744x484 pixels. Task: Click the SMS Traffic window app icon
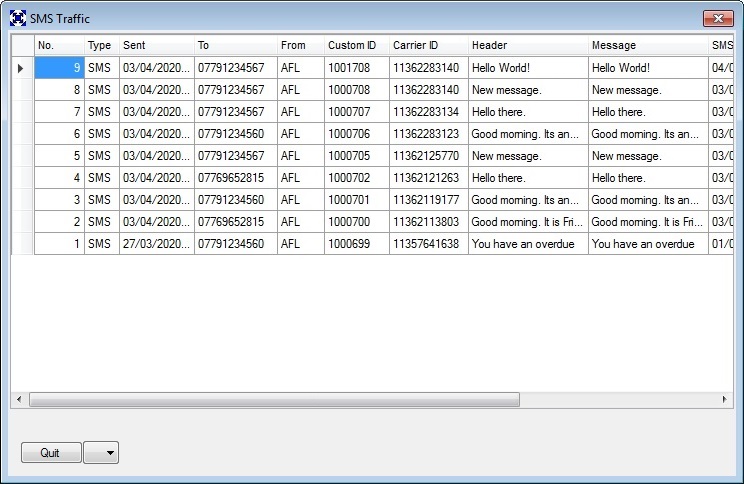(x=18, y=19)
